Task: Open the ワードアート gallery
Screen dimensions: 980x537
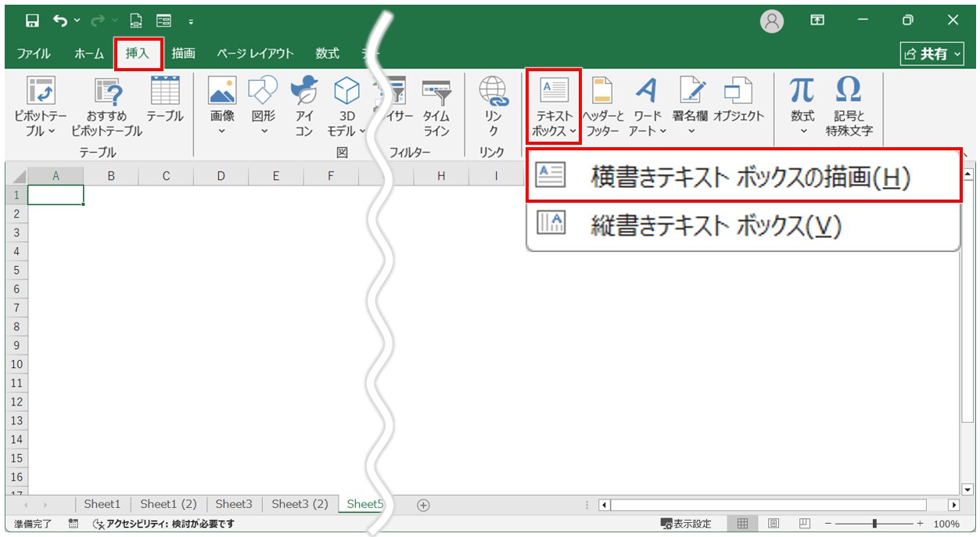Action: click(647, 106)
